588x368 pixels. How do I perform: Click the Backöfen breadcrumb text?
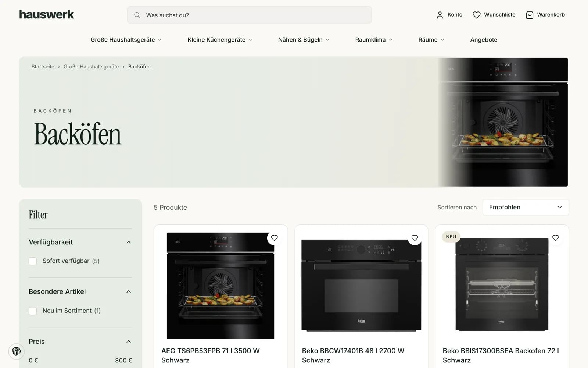(139, 67)
